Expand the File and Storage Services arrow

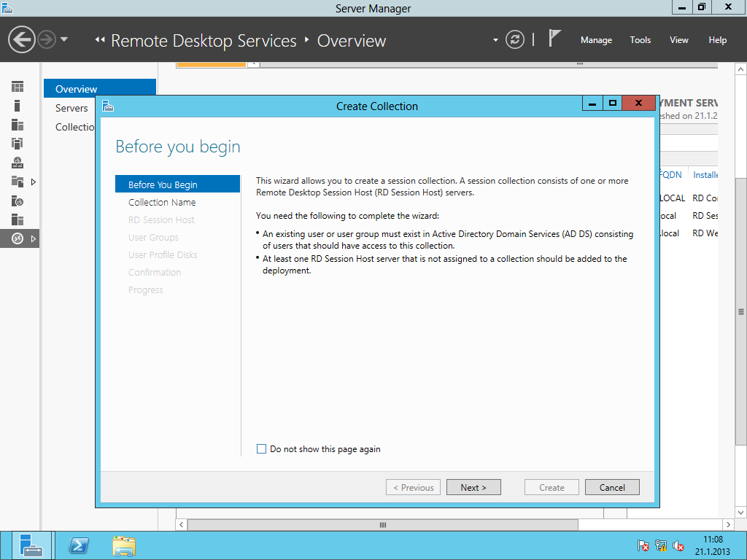coord(34,182)
